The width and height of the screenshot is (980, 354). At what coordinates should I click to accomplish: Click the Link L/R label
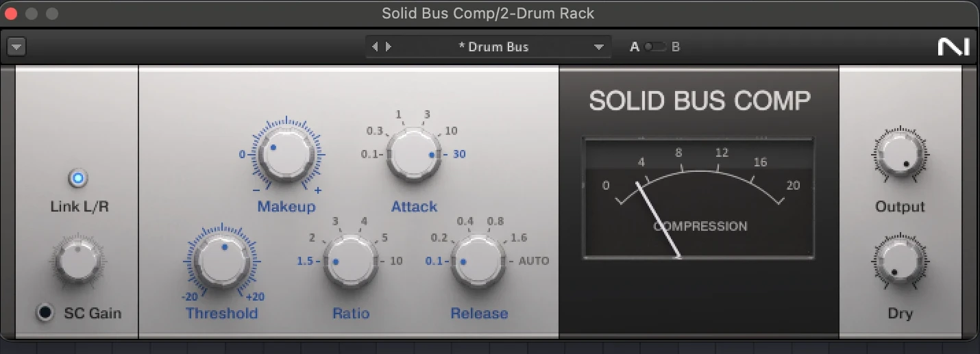[79, 206]
